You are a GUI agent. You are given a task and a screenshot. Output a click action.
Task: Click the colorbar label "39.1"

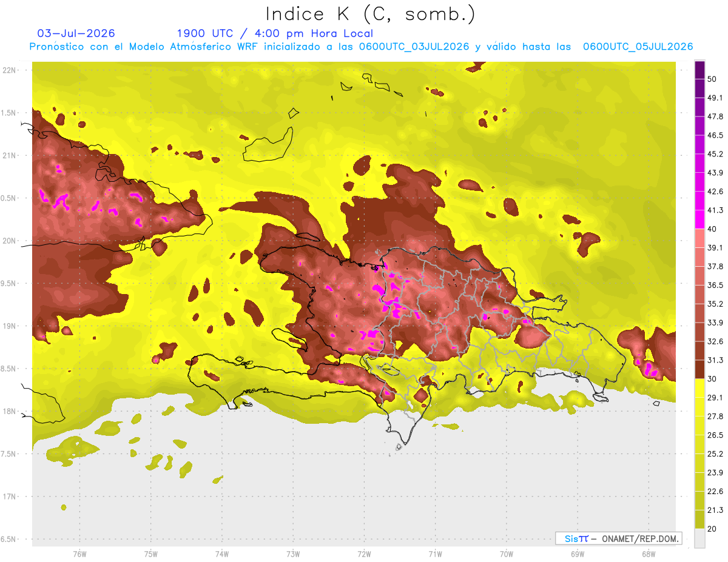click(715, 247)
